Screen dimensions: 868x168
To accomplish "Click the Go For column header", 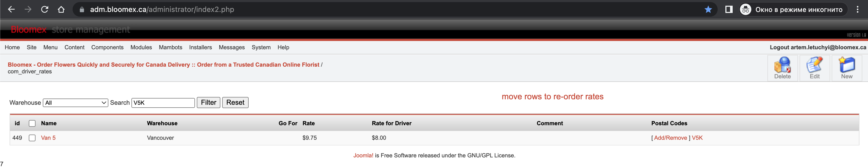I will [288, 124].
